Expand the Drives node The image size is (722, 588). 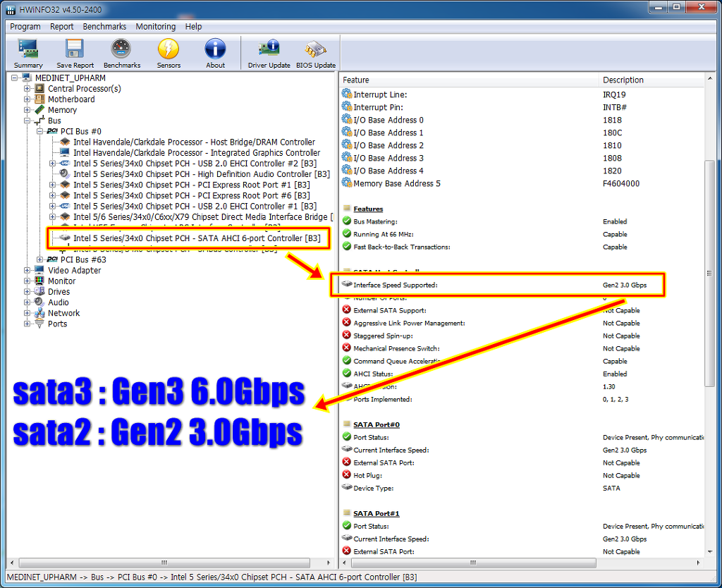[27, 291]
